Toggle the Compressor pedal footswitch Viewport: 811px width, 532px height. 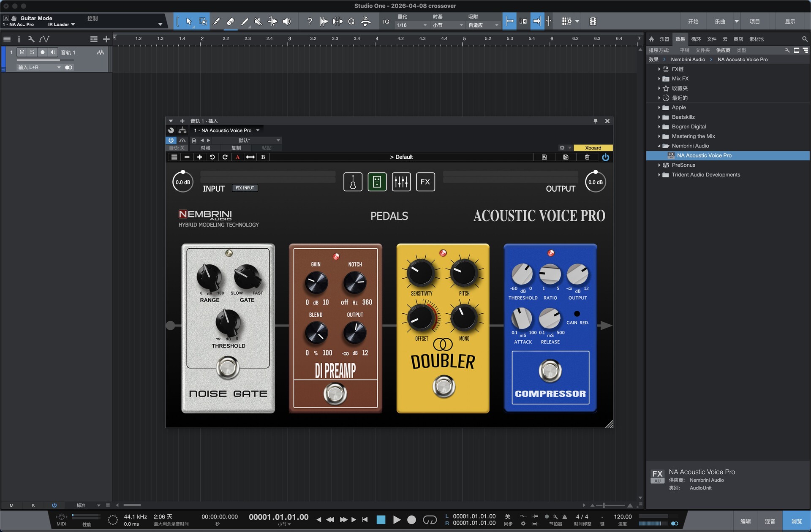click(550, 371)
